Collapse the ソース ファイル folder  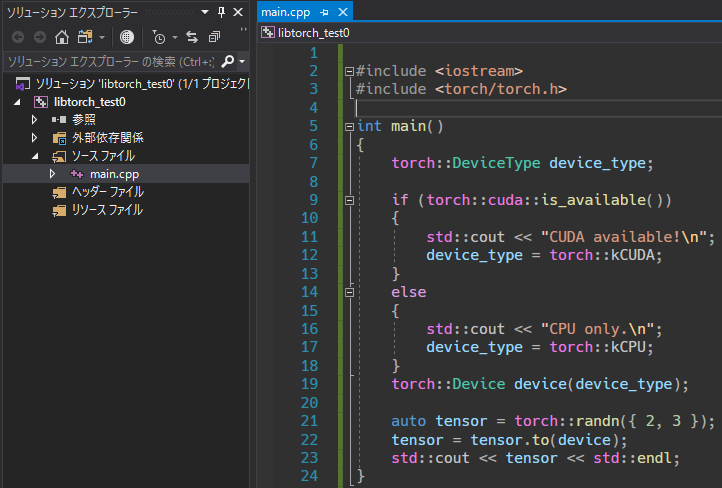pos(35,157)
